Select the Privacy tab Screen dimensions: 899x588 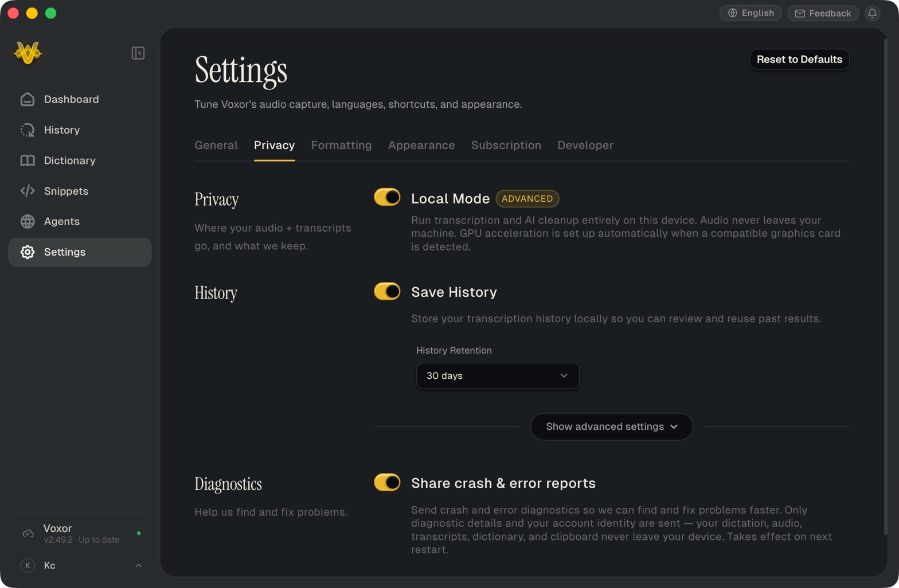(274, 146)
